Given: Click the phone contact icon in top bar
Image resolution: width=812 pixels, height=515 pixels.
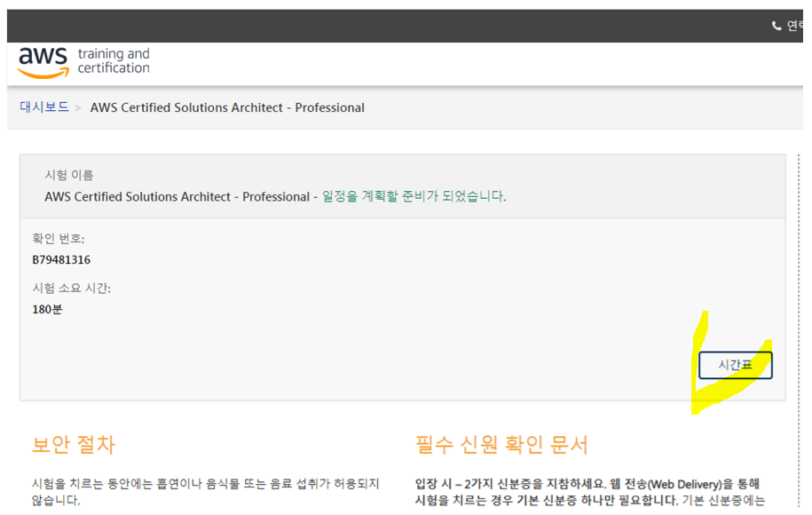Looking at the screenshot, I should [777, 26].
